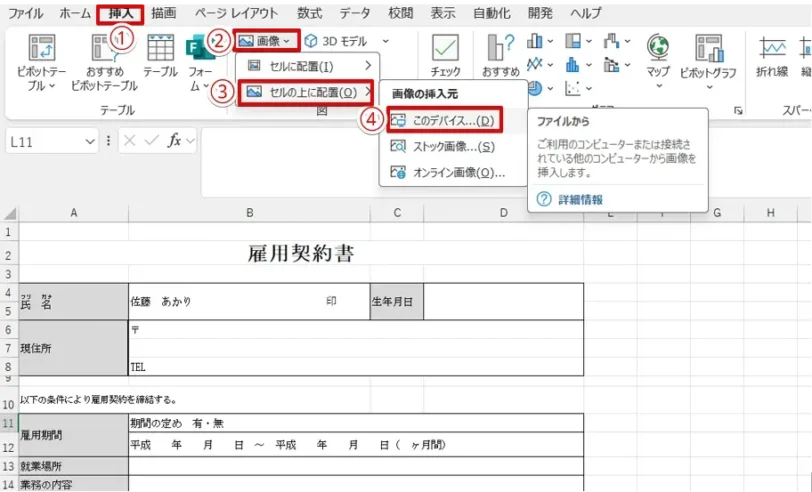Select the 現住所 cell
Image resolution: width=812 pixels, height=492 pixels.
pos(74,348)
